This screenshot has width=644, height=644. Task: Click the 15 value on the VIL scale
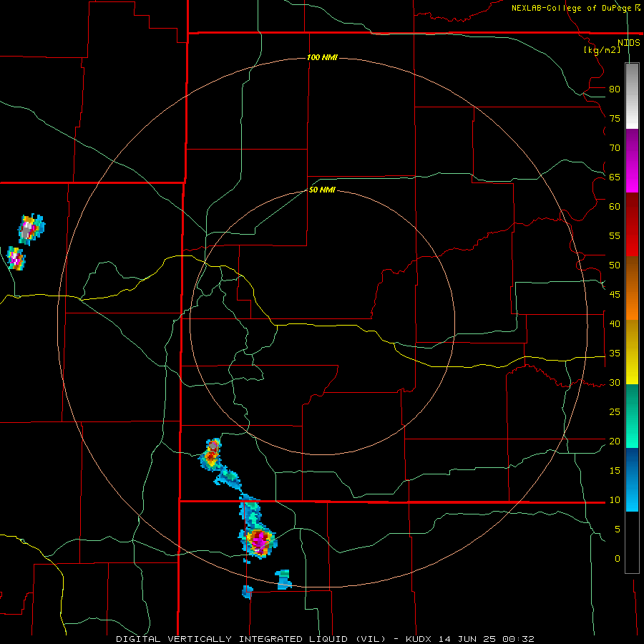(615, 471)
